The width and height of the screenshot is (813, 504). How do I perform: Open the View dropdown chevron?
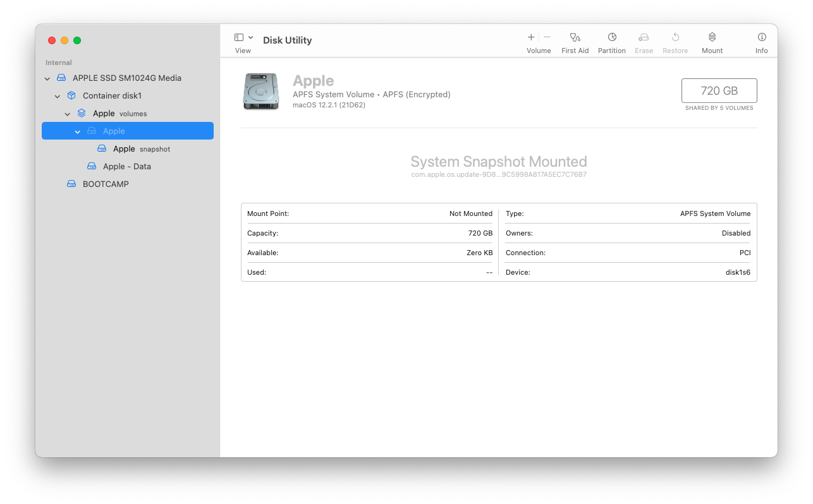[x=251, y=38]
